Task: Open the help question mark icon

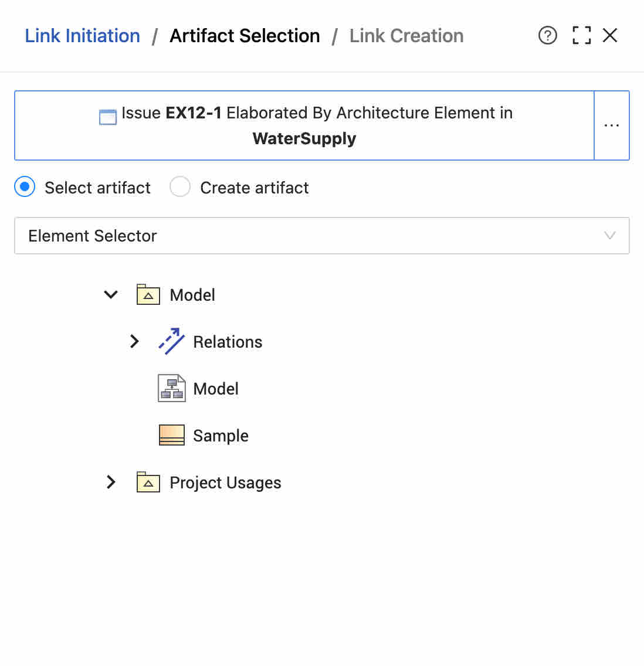Action: click(547, 35)
